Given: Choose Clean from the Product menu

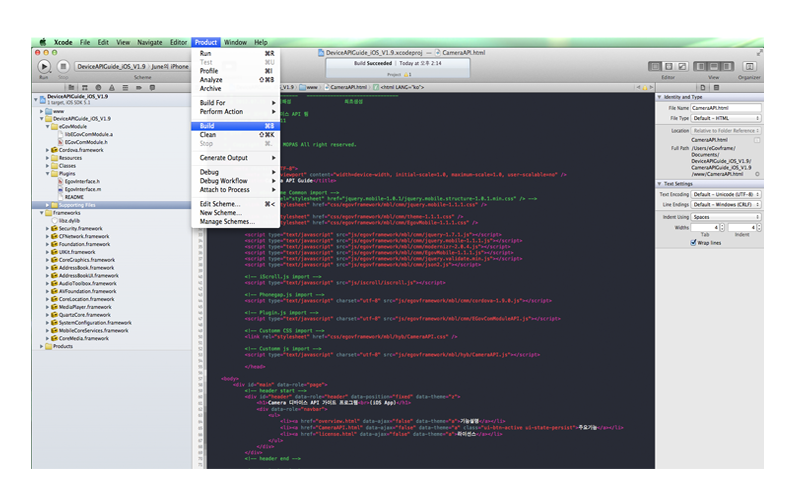Looking at the screenshot, I should click(208, 134).
